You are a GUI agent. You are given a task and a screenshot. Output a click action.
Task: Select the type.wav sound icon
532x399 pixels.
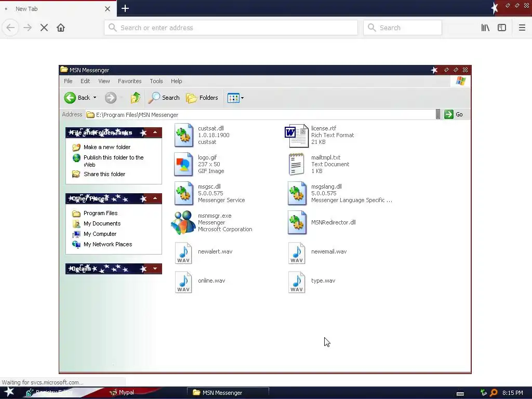[x=297, y=282]
